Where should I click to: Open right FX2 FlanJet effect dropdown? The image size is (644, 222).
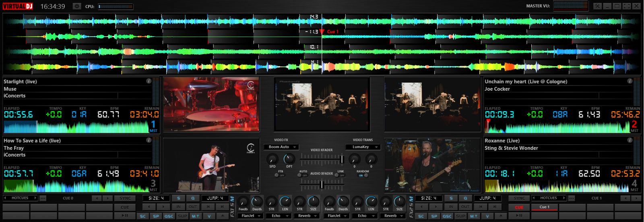pyautogui.click(x=337, y=216)
